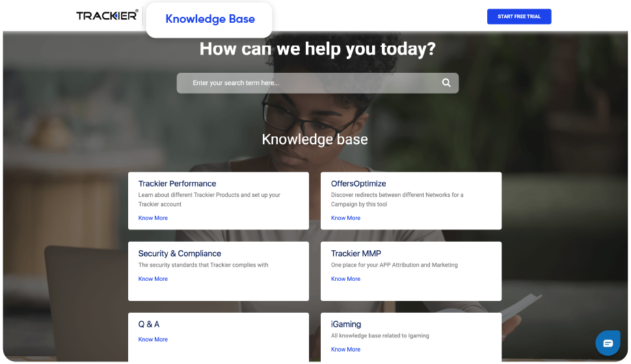Click the Trackier logo
The image size is (631, 364).
107,16
